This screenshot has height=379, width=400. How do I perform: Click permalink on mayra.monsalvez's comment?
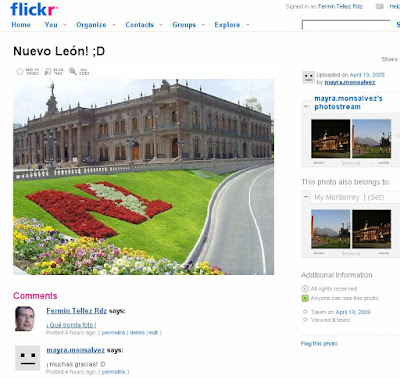coord(113,372)
